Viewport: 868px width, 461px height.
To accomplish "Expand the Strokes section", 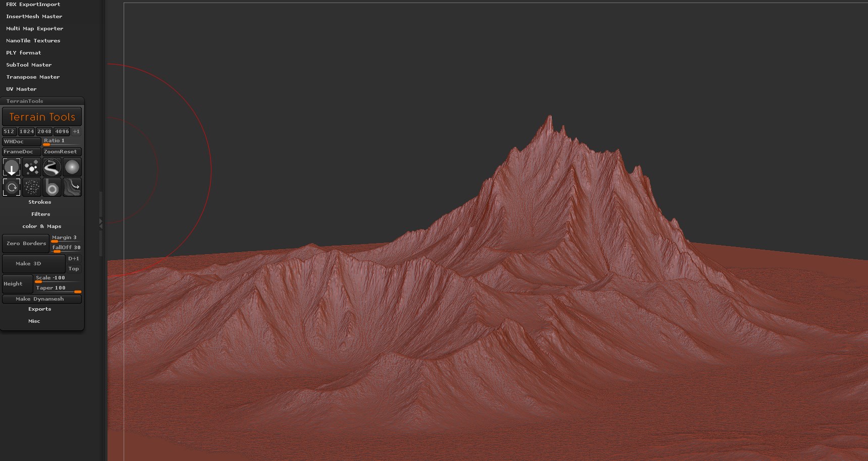I will 39,202.
